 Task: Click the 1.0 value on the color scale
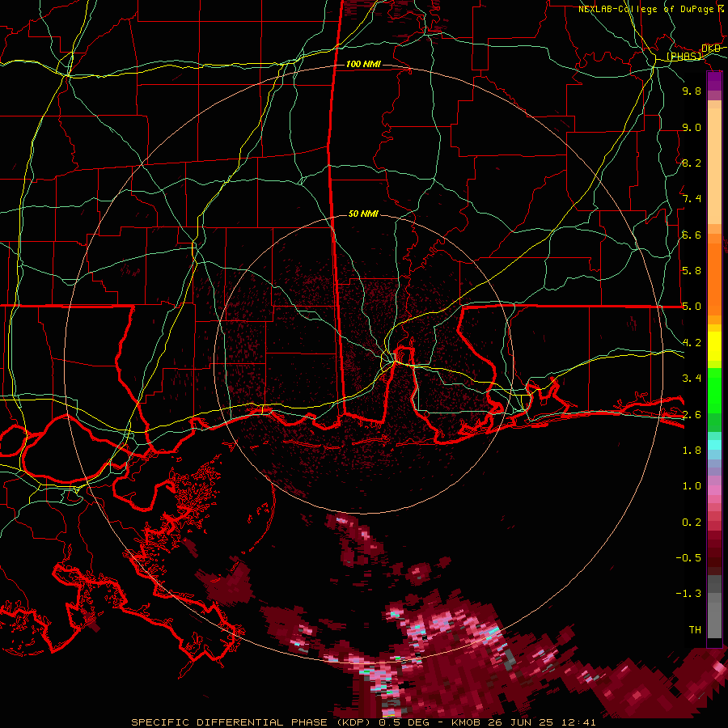[x=692, y=486]
